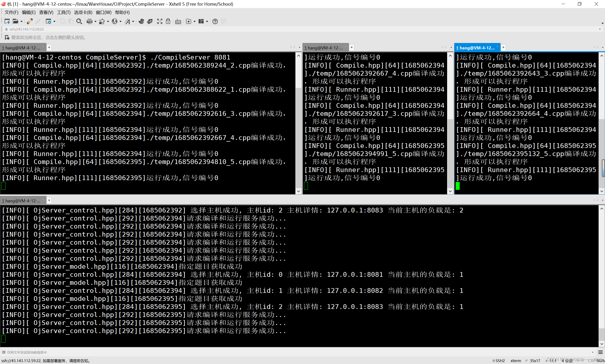This screenshot has height=364, width=605.
Task: Open the virtual keyboard icon
Action: [178, 22]
